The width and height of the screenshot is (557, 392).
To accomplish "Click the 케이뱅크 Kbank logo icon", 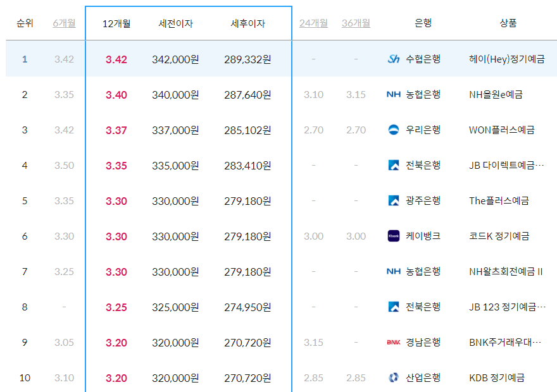I will click(394, 236).
